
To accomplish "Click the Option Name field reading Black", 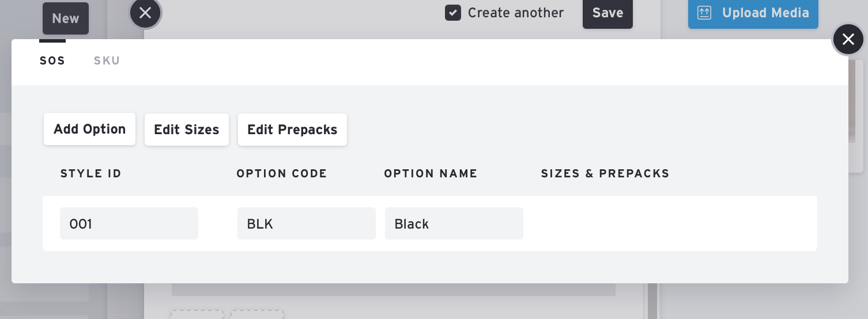I will 454,223.
